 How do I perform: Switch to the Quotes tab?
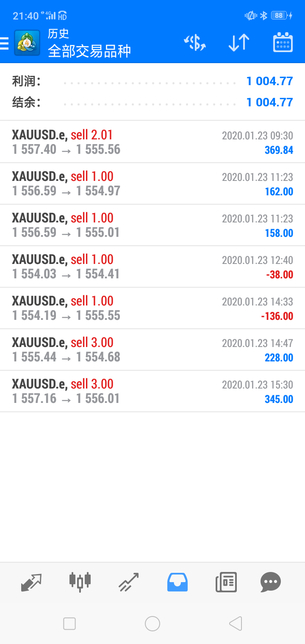coord(31,582)
